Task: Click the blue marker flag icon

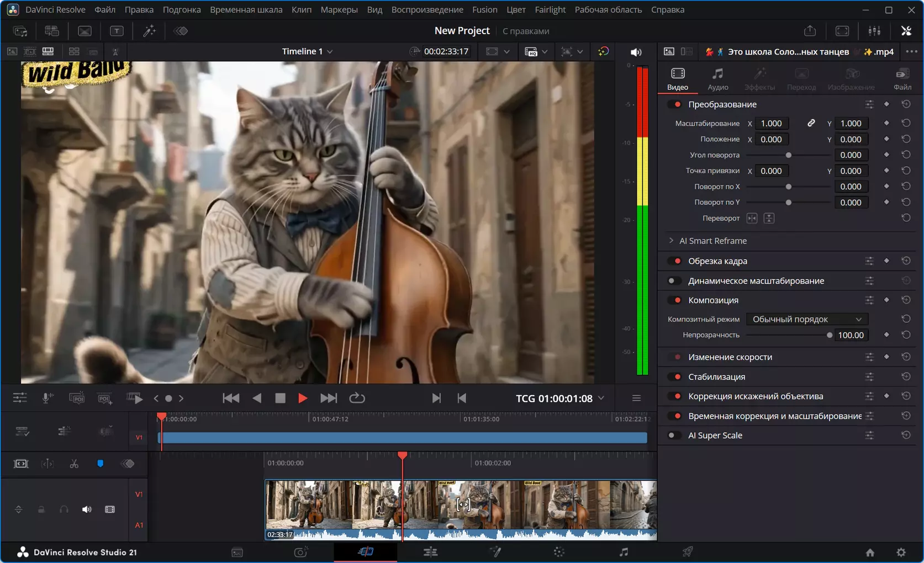Action: point(100,464)
